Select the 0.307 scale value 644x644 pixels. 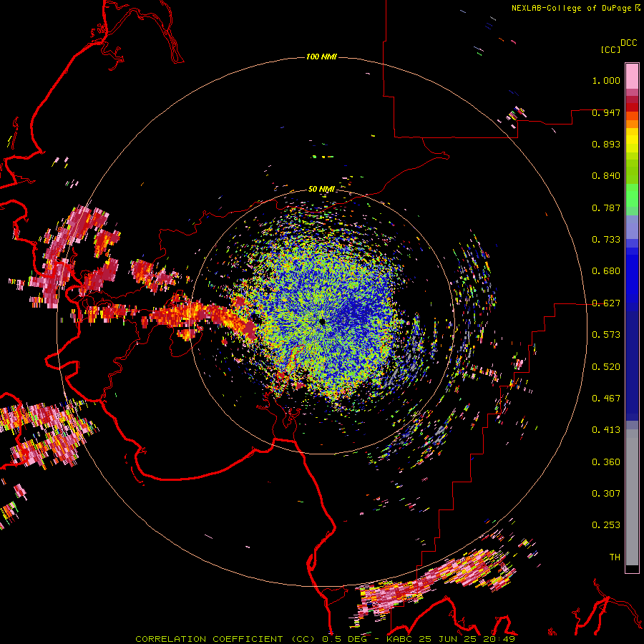point(606,494)
